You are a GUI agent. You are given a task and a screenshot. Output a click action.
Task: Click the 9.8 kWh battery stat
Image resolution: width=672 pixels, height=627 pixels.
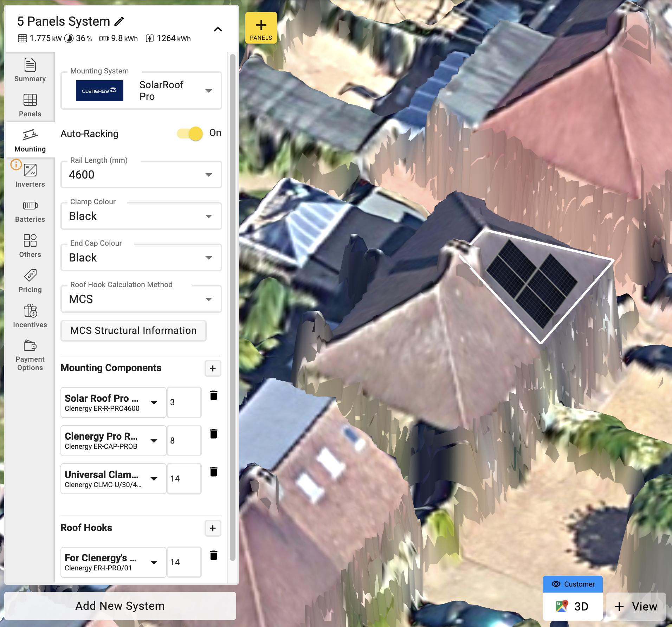point(118,38)
